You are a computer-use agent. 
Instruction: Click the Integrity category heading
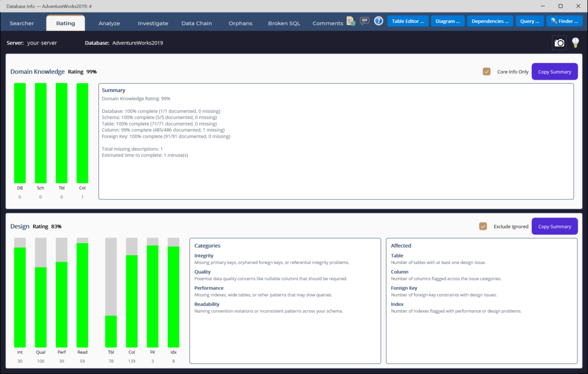[x=204, y=256]
